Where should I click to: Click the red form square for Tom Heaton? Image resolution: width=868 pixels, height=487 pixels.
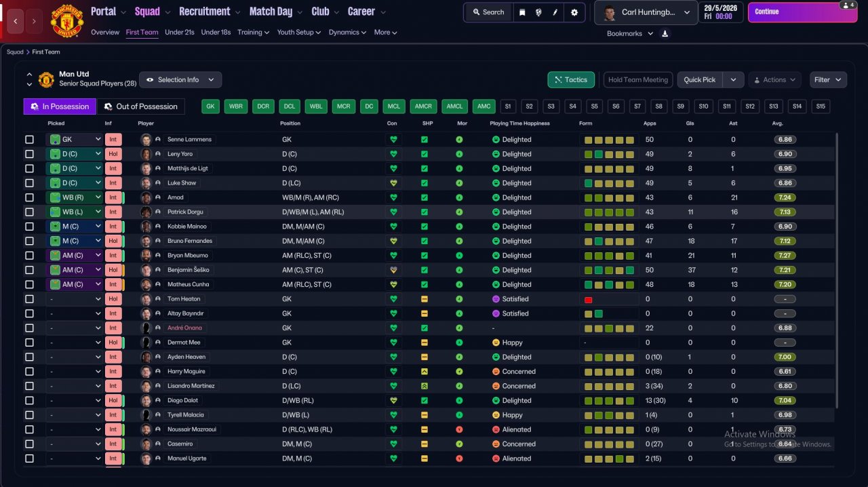click(x=589, y=299)
